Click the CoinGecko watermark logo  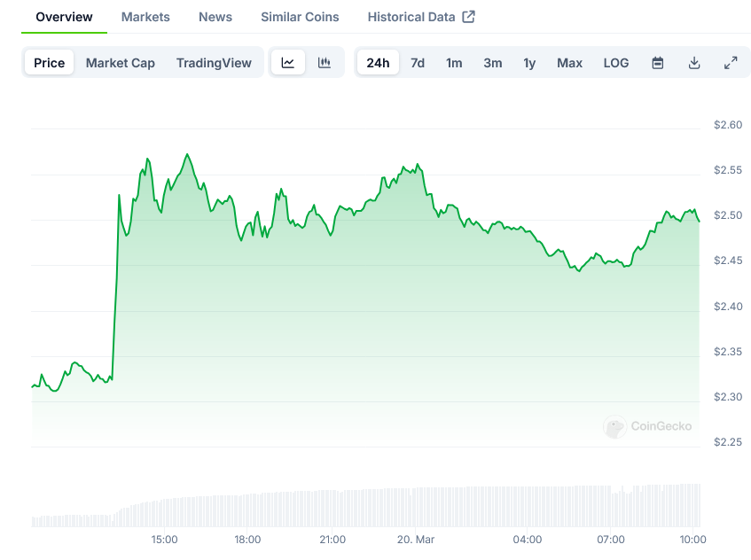coord(648,426)
